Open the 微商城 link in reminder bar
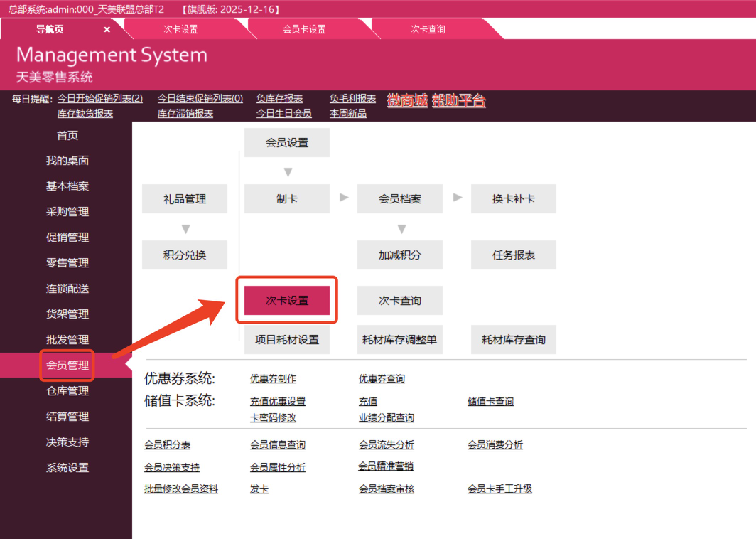Viewport: 756px width, 539px height. click(407, 100)
